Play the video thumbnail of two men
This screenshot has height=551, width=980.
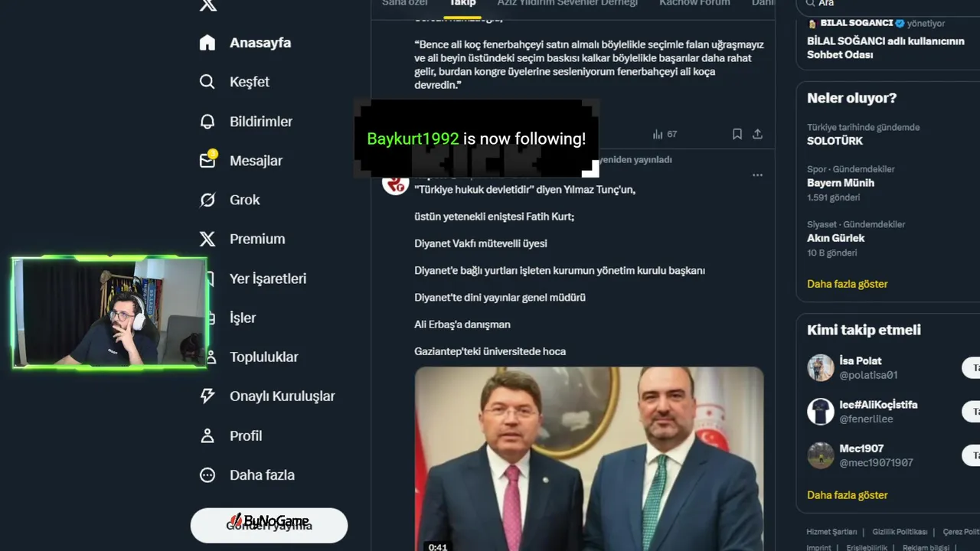tap(589, 458)
